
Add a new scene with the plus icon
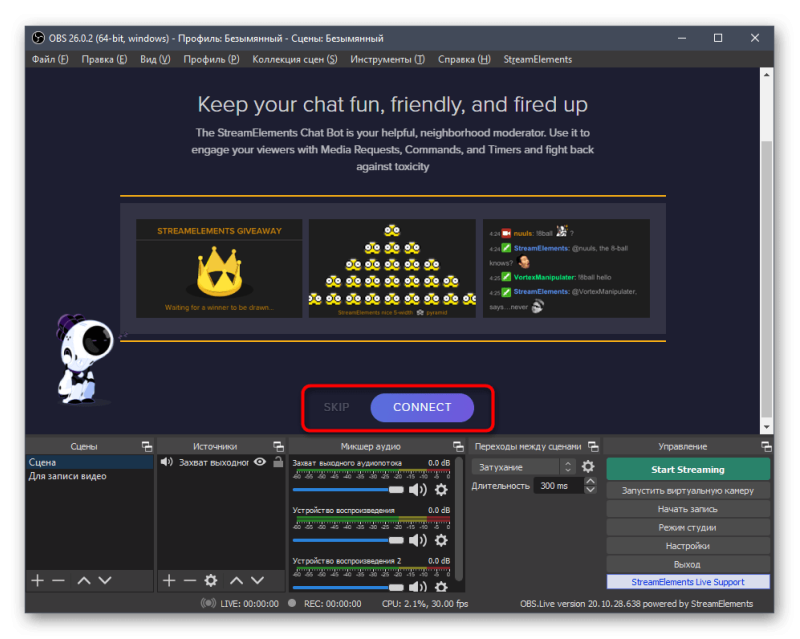coord(37,580)
